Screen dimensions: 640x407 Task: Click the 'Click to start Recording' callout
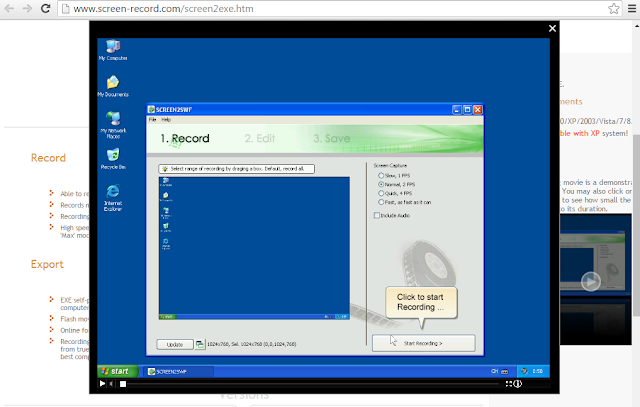click(420, 302)
